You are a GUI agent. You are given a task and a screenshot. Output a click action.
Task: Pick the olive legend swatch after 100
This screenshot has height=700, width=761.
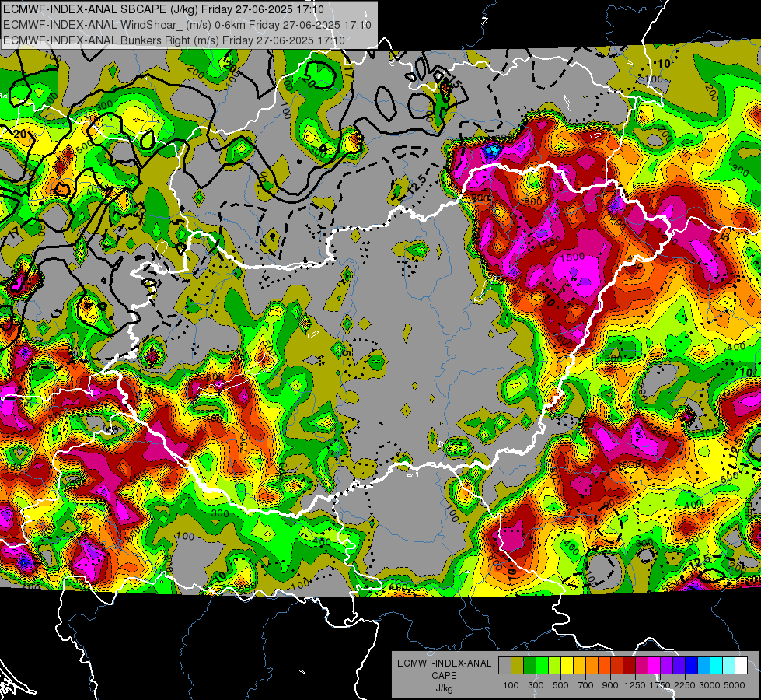517,665
